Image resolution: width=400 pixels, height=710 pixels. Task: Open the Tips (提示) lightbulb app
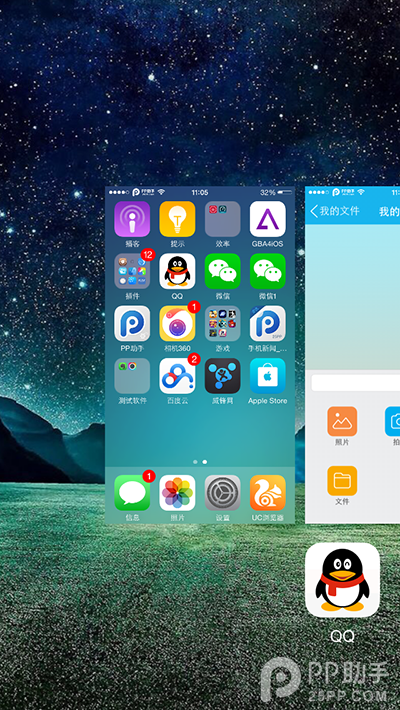(177, 219)
